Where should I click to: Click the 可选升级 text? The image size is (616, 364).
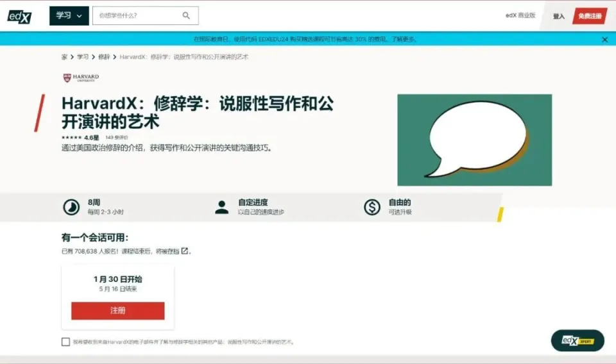tap(400, 212)
